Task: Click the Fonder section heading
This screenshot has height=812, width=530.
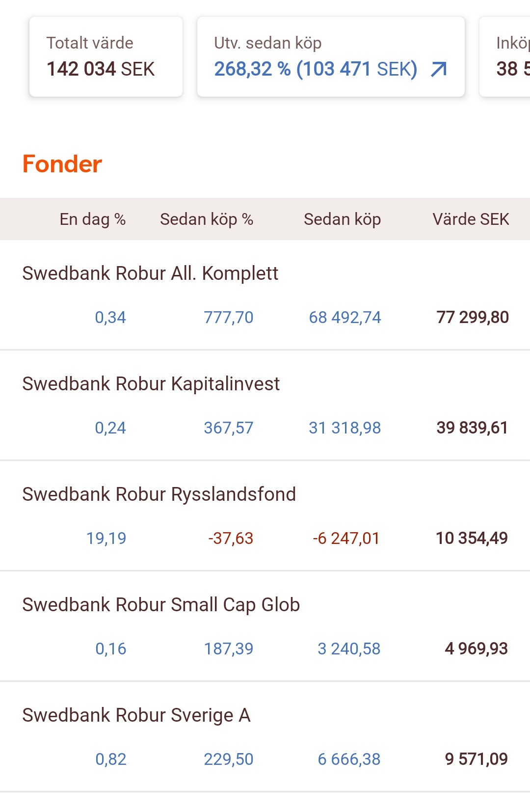Action: tap(62, 164)
